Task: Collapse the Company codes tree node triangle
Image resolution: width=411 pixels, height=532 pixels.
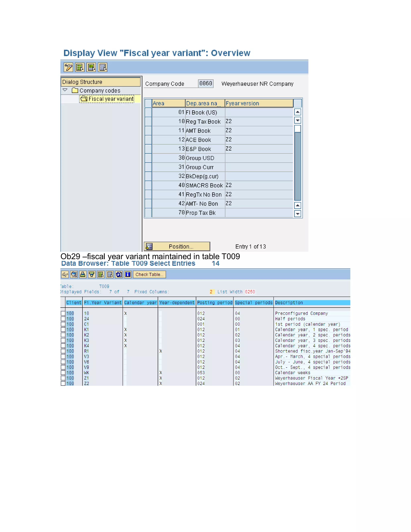Action: pyautogui.click(x=65, y=90)
